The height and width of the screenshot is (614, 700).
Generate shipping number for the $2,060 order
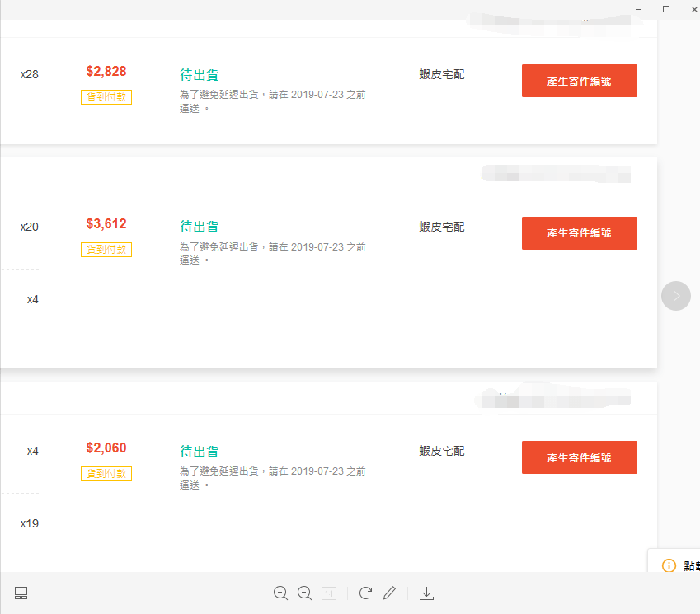coord(579,457)
